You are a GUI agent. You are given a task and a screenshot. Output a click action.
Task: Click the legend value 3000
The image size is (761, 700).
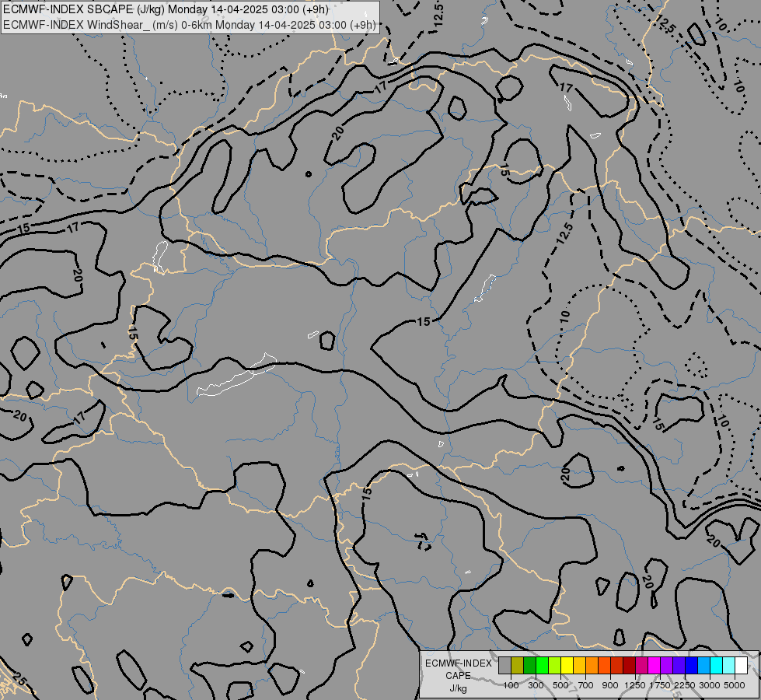click(x=710, y=685)
